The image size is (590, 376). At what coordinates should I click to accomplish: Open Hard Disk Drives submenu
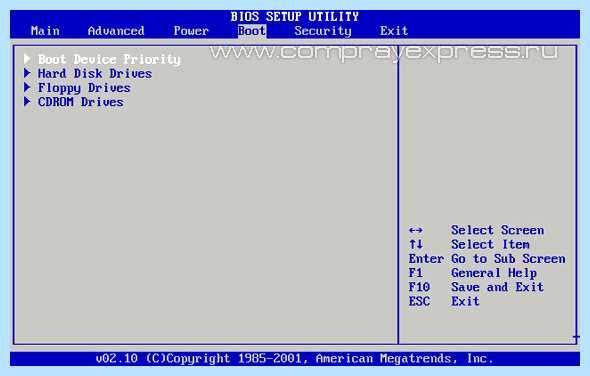pyautogui.click(x=95, y=73)
